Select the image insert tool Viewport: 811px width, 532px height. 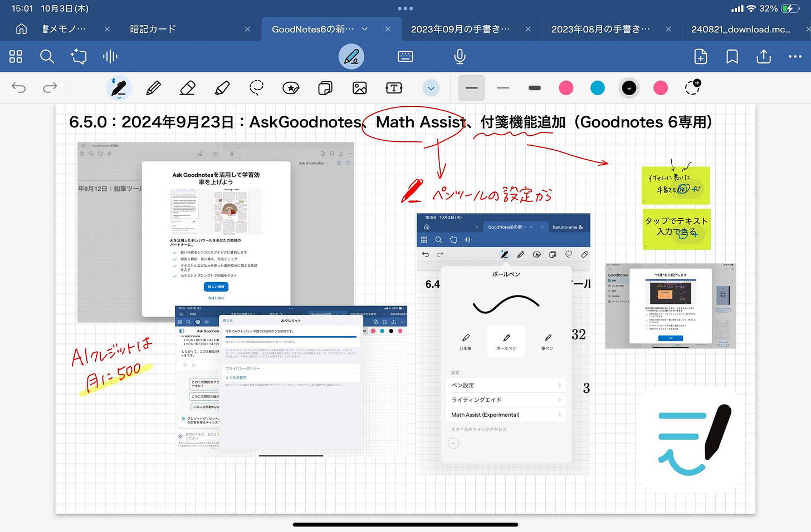[360, 88]
